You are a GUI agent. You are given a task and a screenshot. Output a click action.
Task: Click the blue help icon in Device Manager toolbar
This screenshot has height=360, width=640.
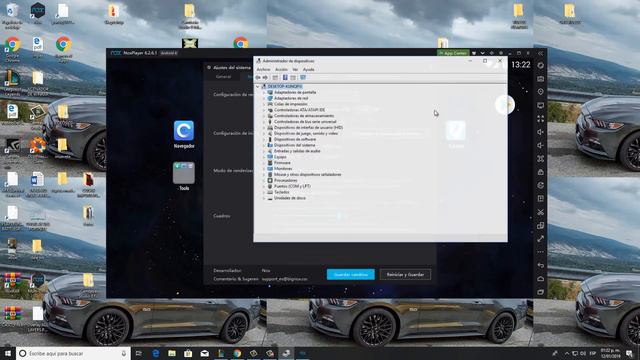pos(285,78)
